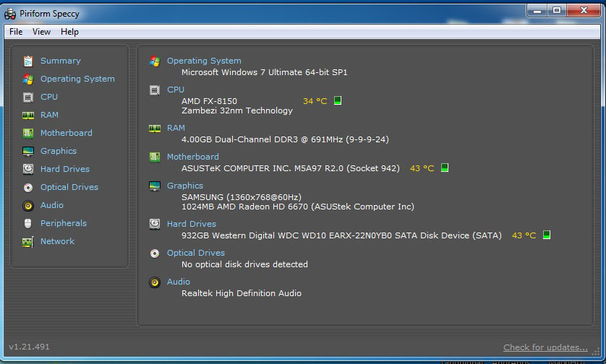The width and height of the screenshot is (606, 364).
Task: Click the CPU temperature 34 °C value
Action: [x=315, y=102]
